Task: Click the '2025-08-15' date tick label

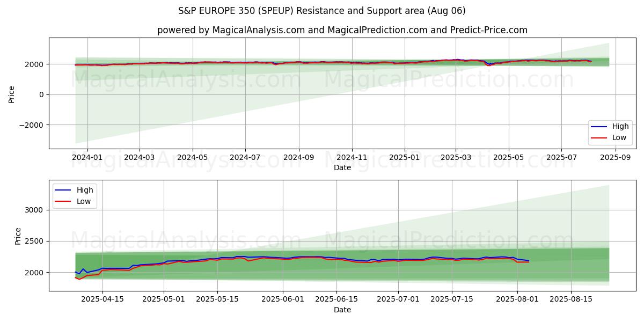Action: tap(571, 300)
